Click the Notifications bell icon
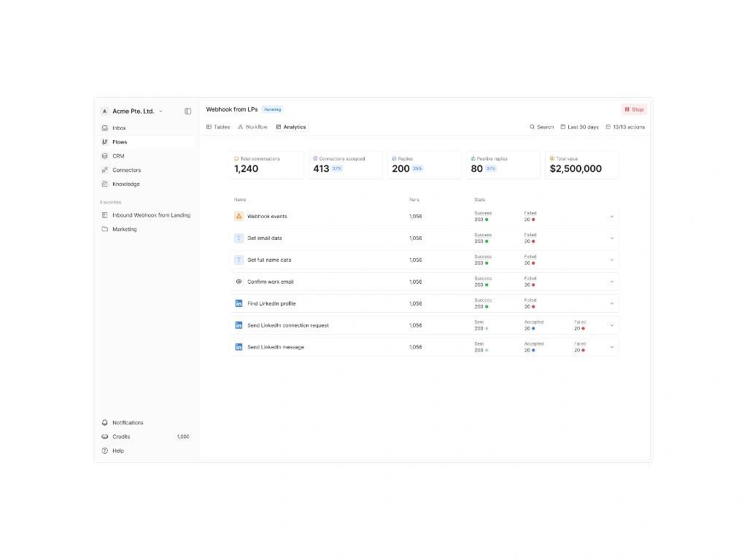Viewport: 747px width, 560px height. (x=105, y=422)
